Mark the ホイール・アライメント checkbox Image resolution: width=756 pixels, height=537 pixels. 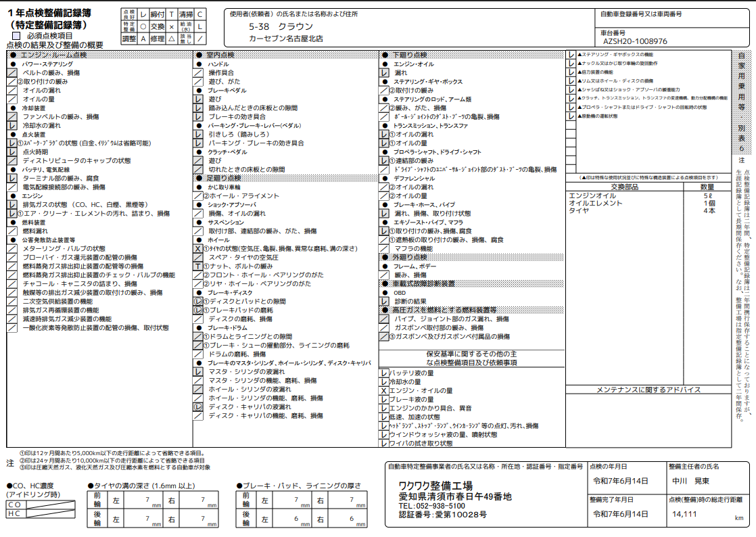coord(197,195)
